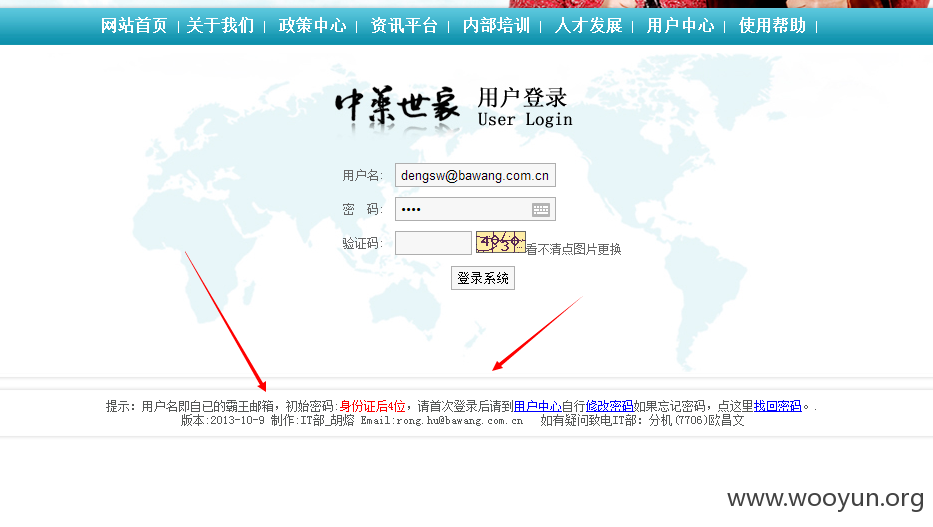Click the 用户登录 User Login heading
933x527 pixels.
[525, 107]
